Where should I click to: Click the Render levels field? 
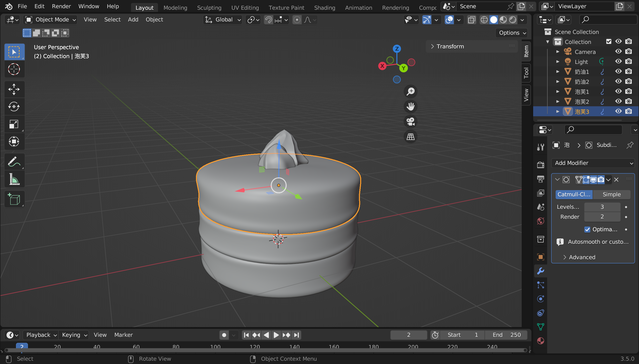[602, 217]
